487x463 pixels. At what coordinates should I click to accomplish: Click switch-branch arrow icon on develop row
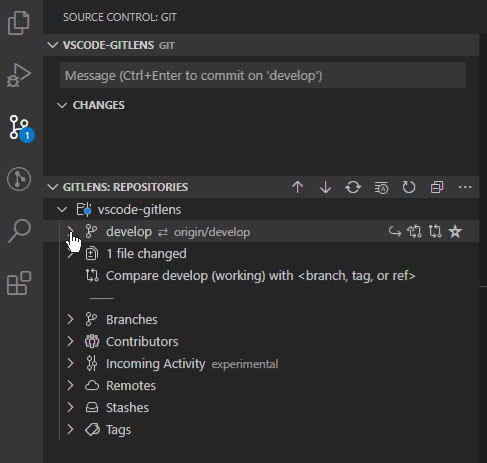tap(395, 231)
